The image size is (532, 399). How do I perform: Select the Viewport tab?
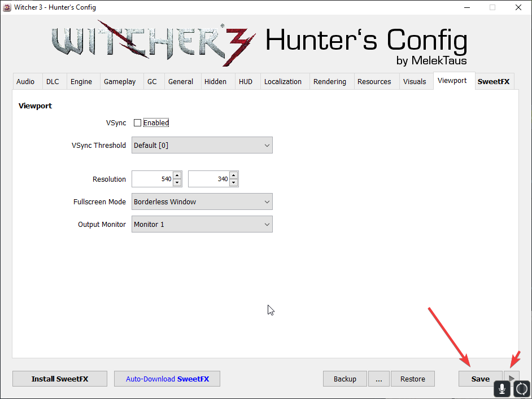point(454,81)
